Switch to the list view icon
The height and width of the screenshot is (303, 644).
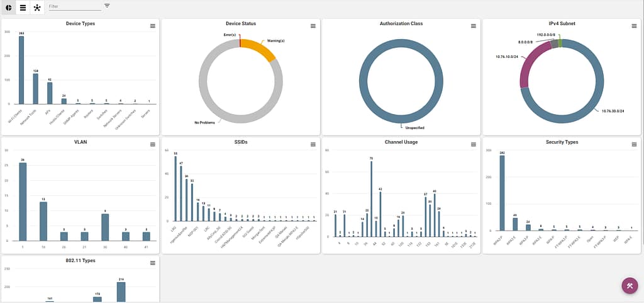pyautogui.click(x=23, y=8)
